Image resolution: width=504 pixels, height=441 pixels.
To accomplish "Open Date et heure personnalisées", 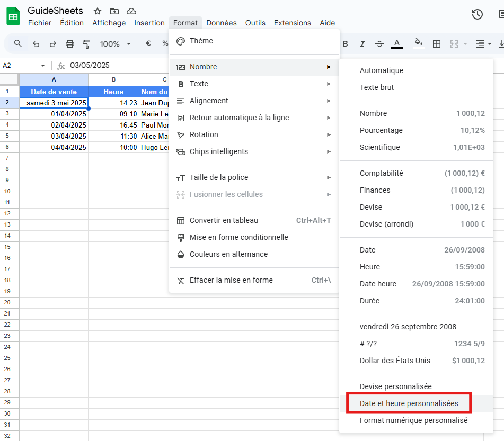I will (416, 404).
